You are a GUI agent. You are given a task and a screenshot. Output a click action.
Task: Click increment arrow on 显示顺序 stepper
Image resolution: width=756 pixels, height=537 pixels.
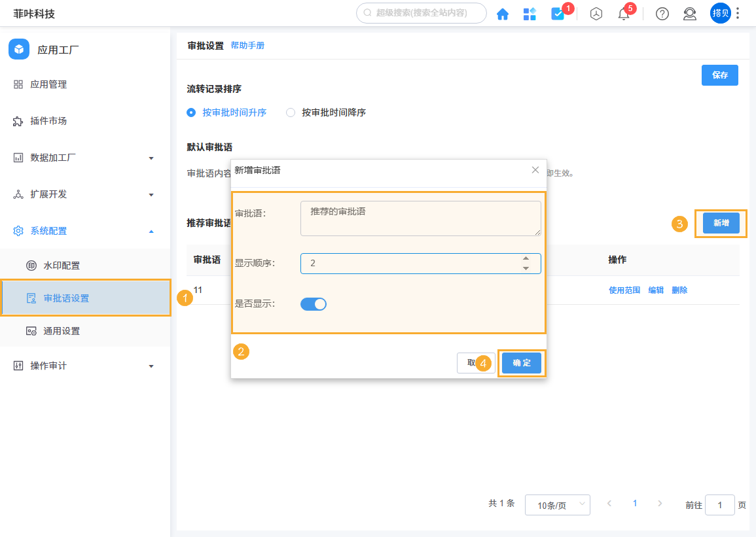click(x=526, y=259)
